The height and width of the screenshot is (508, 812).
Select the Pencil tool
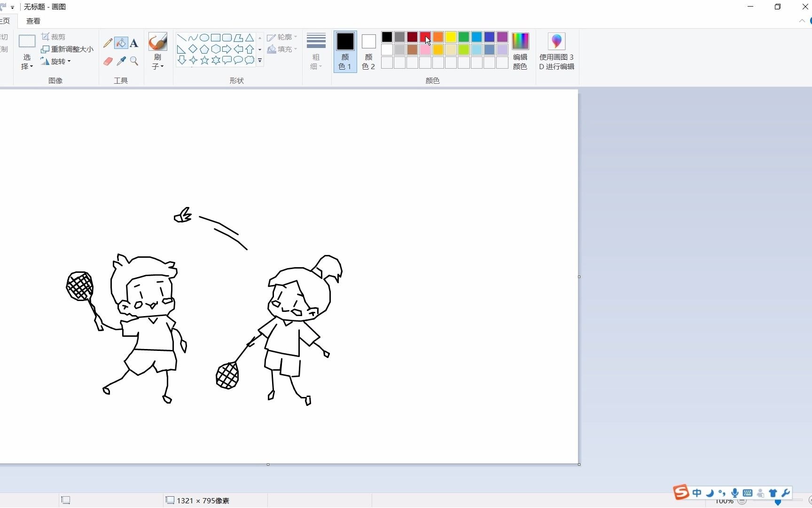(108, 43)
